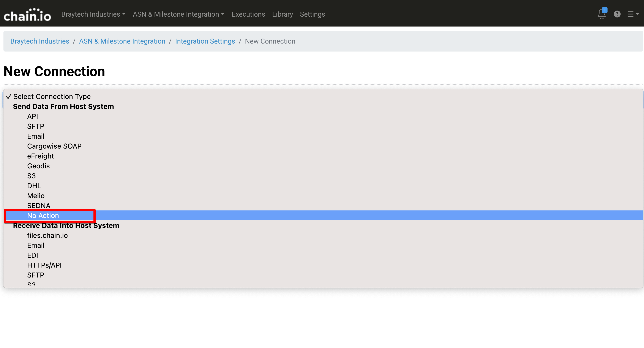The width and height of the screenshot is (644, 348).
Task: Click the help question mark icon
Action: point(617,14)
